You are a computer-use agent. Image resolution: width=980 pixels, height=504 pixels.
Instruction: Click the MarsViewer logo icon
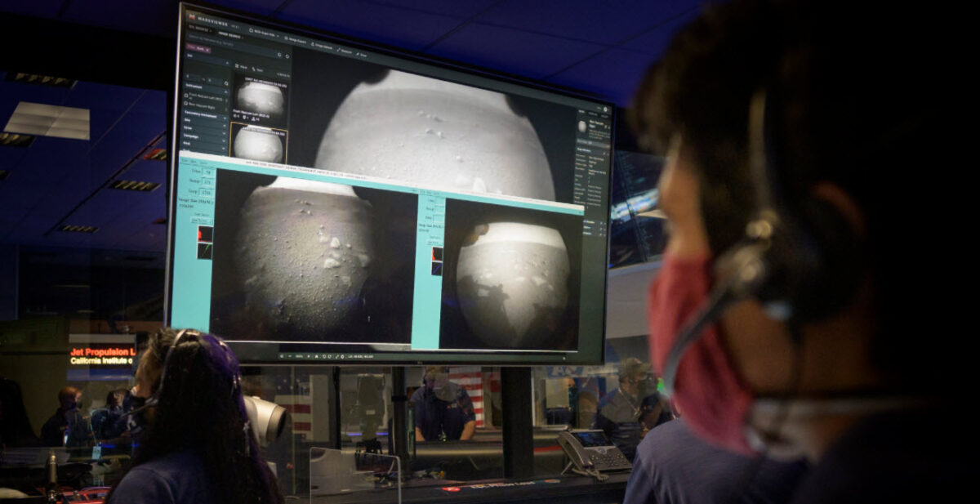tap(192, 16)
